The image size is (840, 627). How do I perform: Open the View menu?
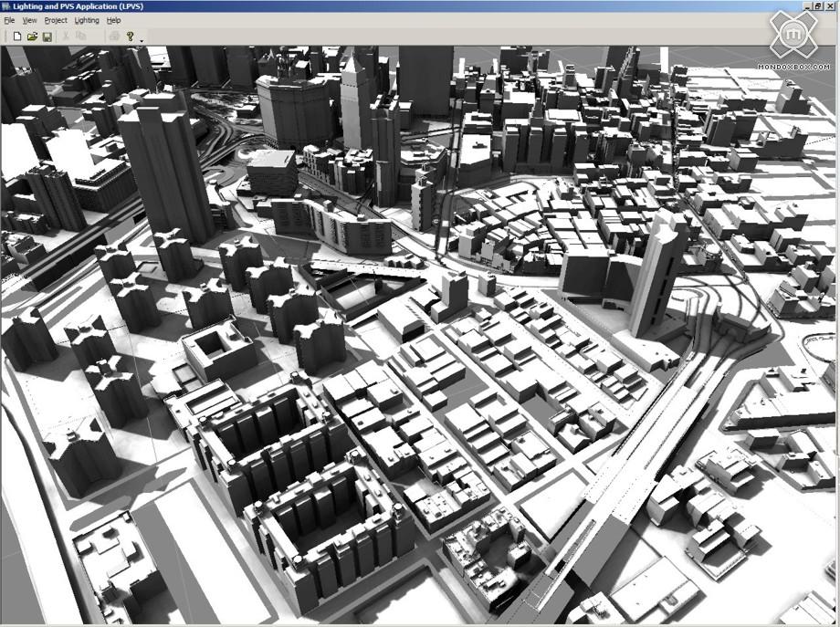point(29,20)
